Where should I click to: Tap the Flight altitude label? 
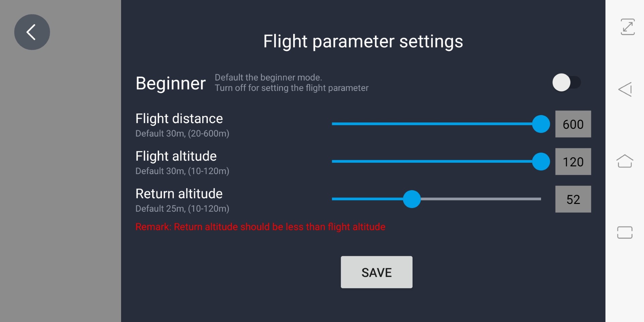pos(176,156)
